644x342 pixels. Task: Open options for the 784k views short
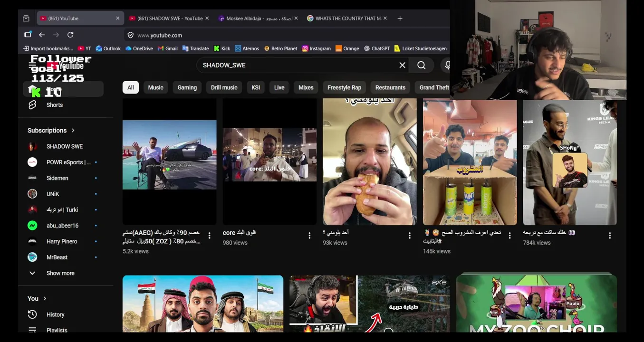(610, 236)
